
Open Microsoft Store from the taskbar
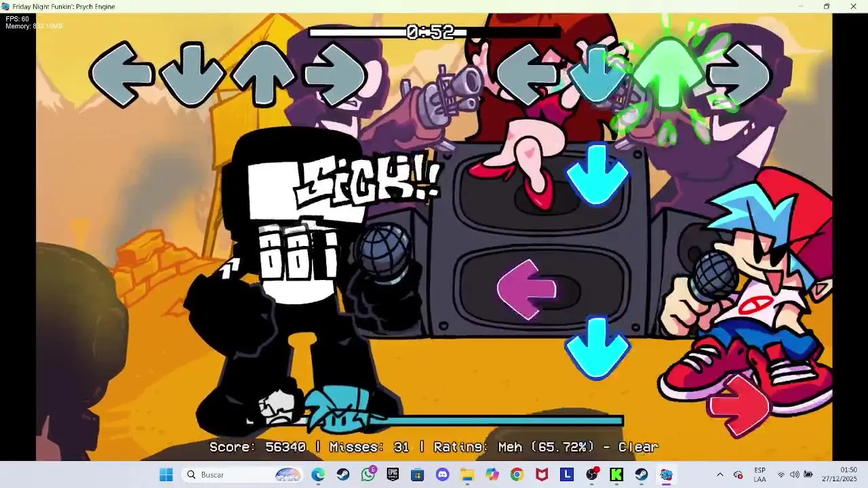(418, 474)
